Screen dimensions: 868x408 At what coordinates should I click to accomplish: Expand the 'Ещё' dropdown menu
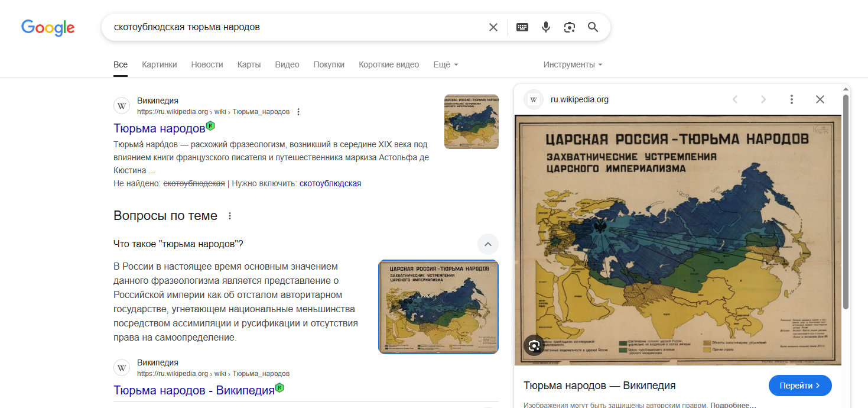tap(446, 64)
